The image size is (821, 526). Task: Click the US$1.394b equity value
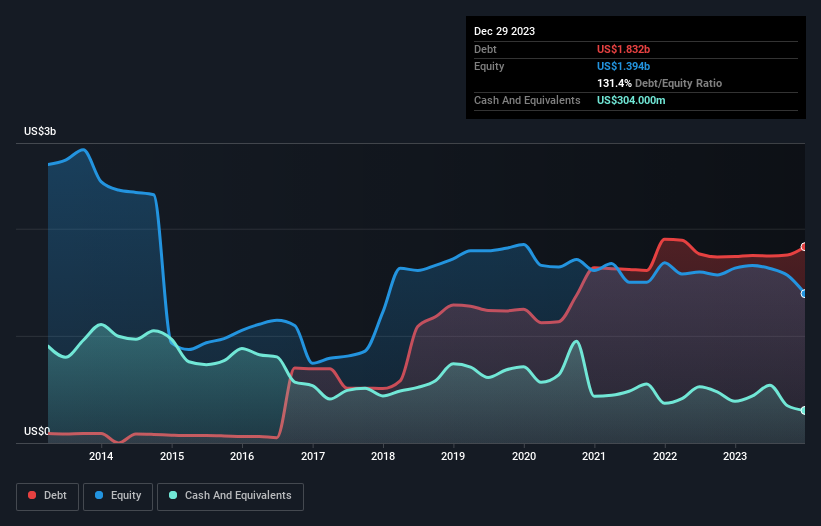623,66
